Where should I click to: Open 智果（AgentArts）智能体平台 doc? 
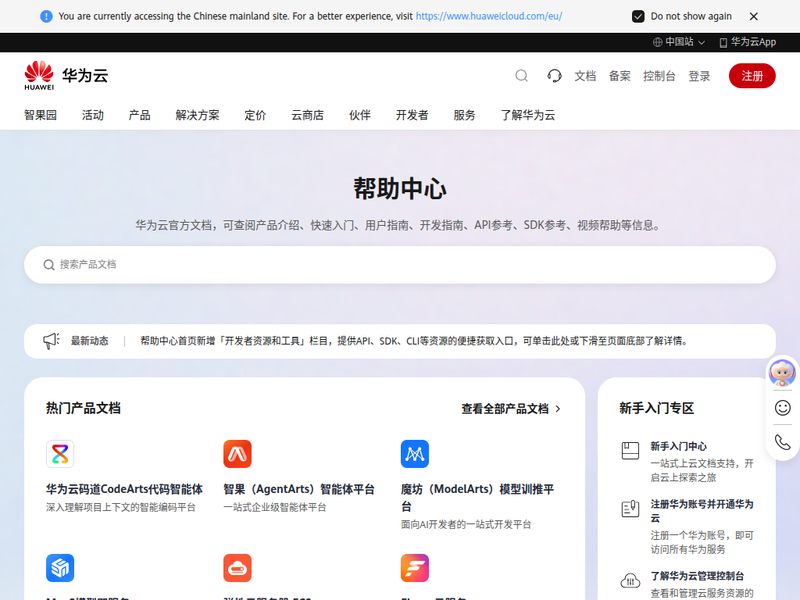pos(299,489)
